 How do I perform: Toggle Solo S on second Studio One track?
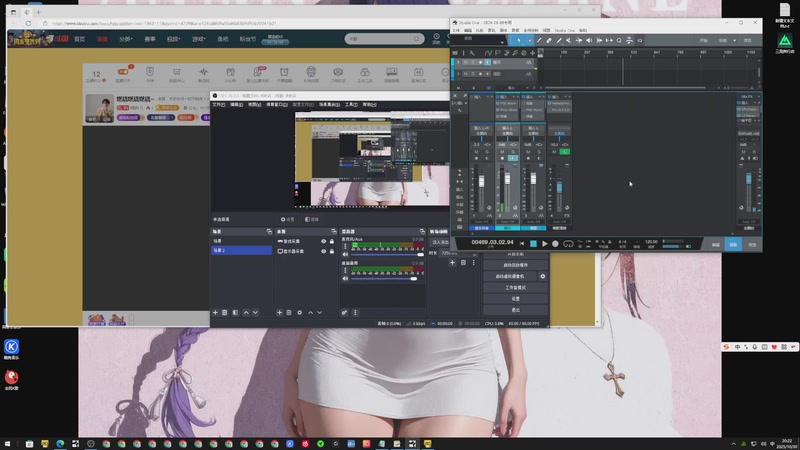pyautogui.click(x=473, y=74)
